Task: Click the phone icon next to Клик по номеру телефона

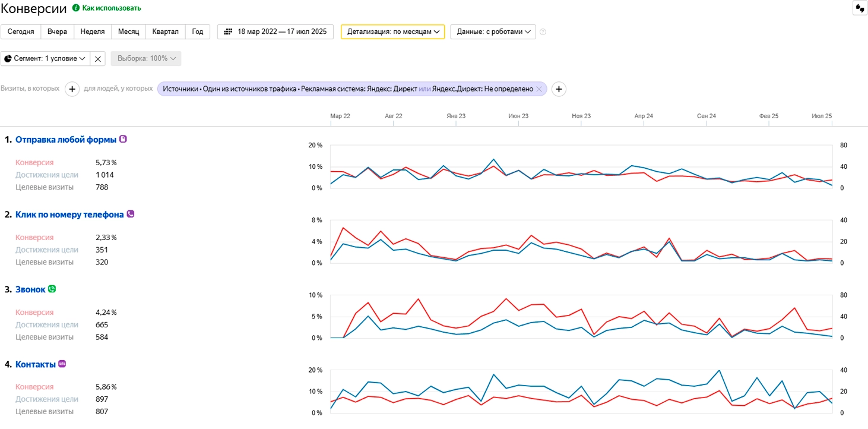Action: pos(131,214)
